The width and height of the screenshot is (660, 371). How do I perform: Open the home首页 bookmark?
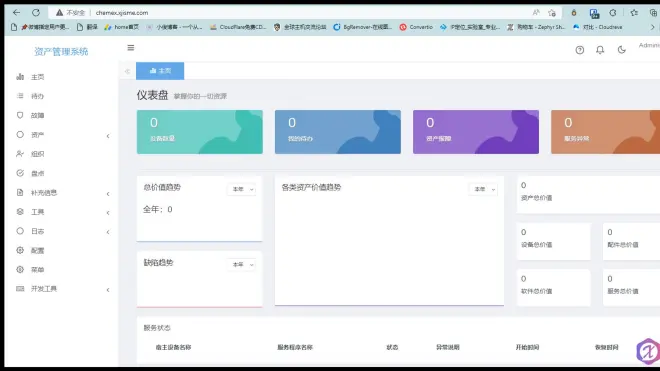[122, 27]
